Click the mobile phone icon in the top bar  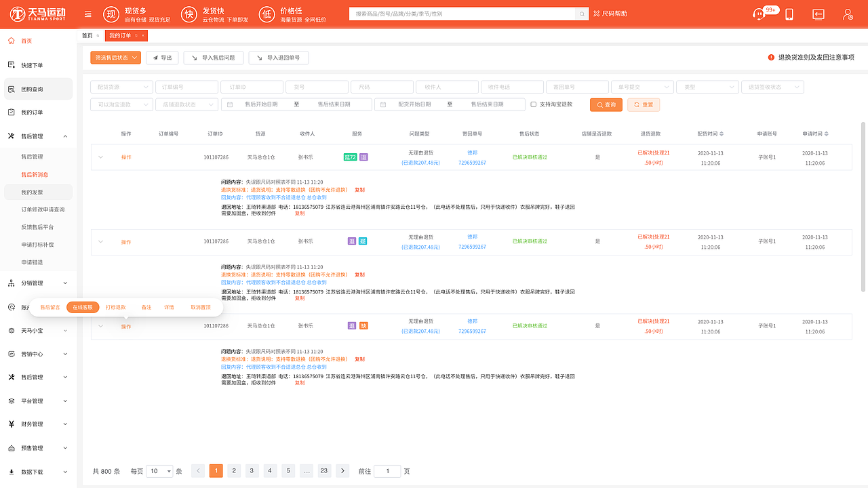tap(789, 14)
